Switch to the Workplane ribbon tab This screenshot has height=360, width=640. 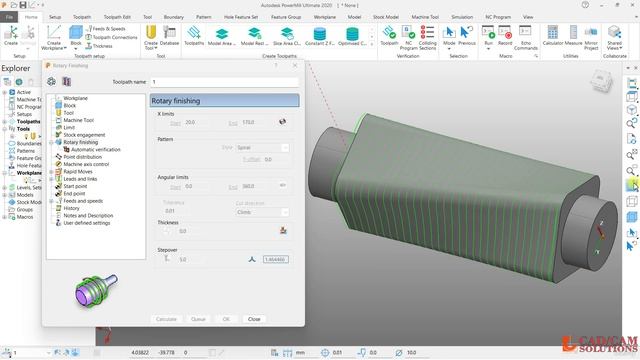point(324,17)
